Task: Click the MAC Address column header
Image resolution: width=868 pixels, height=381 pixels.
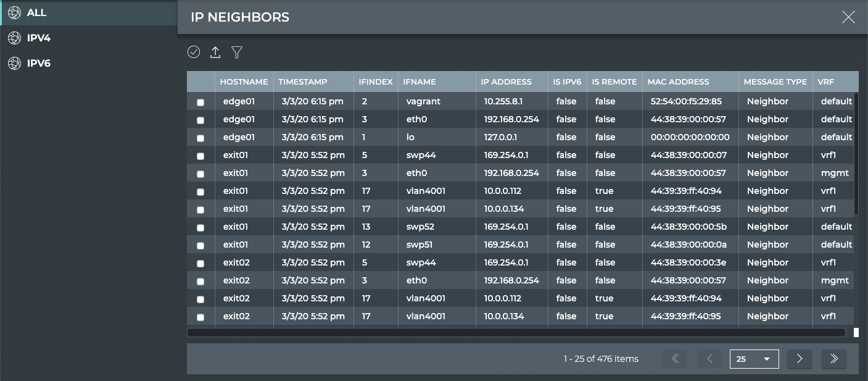Action: pyautogui.click(x=678, y=82)
